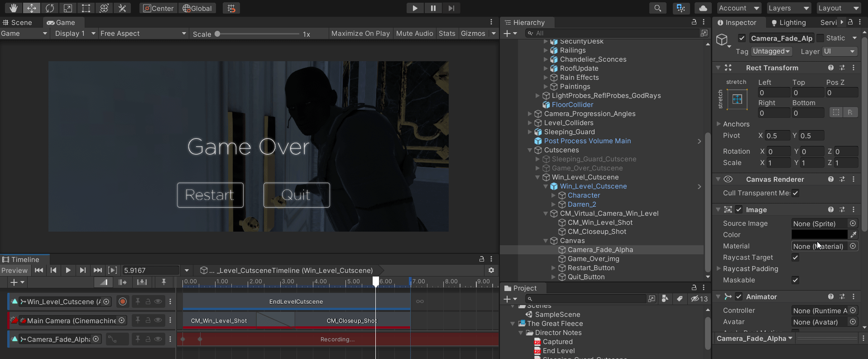Viewport: 868px width, 359px height.
Task: Click the play mode button
Action: 415,8
